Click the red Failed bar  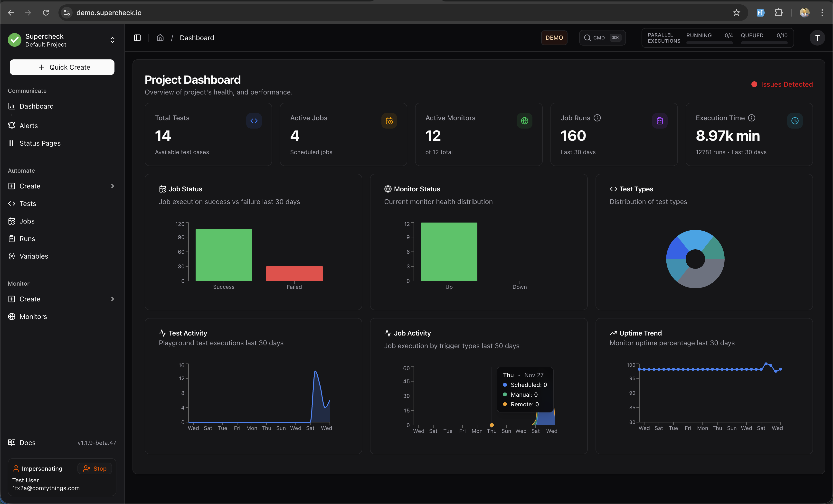[x=294, y=273]
